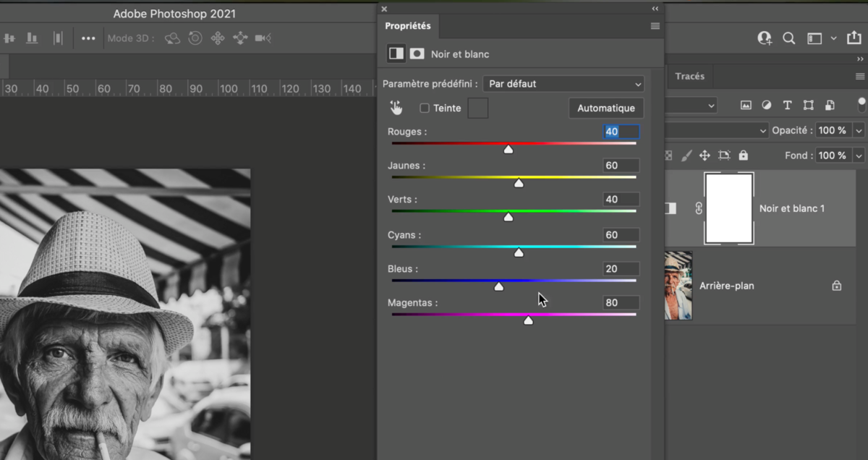Click the align vertical centers icon
This screenshot has width=868, height=460.
click(9, 38)
